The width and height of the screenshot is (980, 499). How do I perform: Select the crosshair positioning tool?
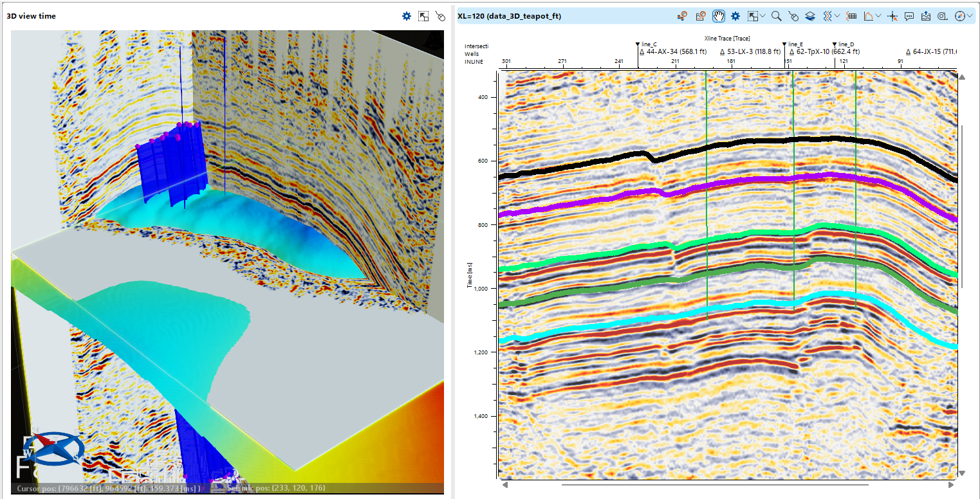(x=892, y=15)
